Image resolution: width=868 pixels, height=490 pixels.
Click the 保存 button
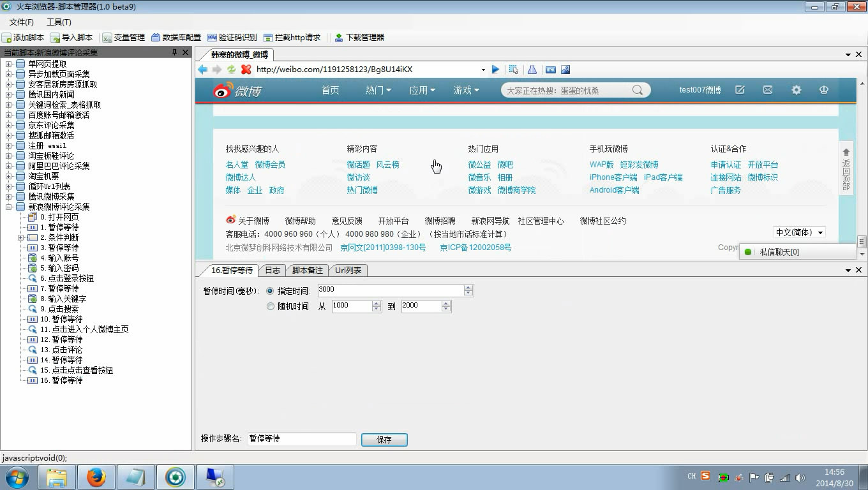(x=384, y=440)
